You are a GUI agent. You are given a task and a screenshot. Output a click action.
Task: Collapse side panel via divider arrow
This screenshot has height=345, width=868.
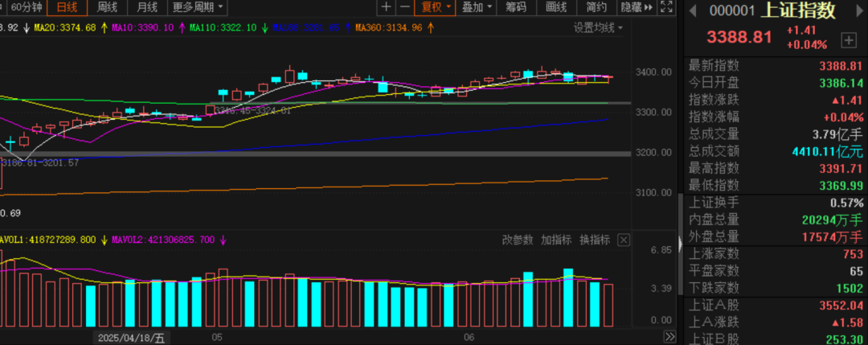tap(681, 243)
